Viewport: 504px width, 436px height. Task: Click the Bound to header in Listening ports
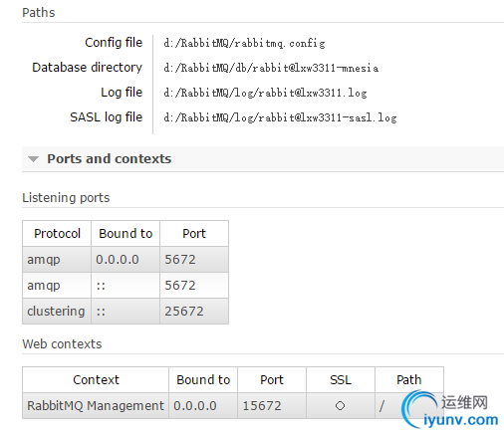[126, 234]
